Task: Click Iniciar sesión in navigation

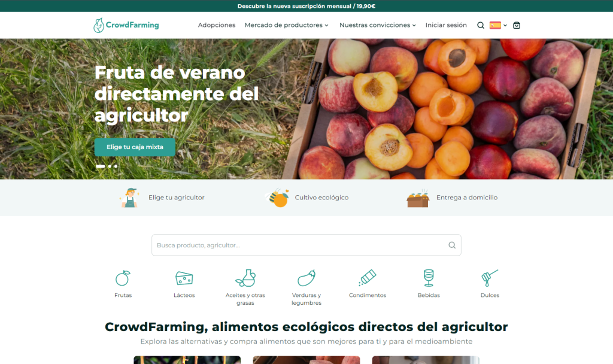Action: click(x=446, y=25)
